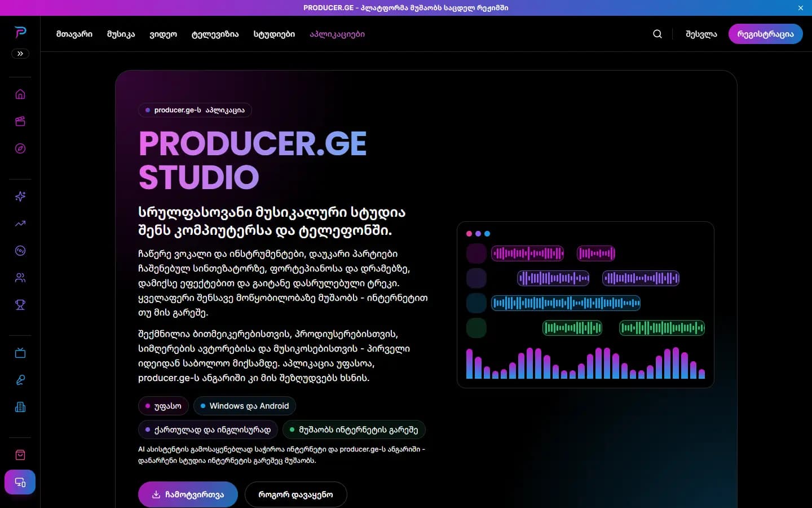This screenshot has width=812, height=508.
Task: Select the compass explore icon in sidebar
Action: point(20,148)
